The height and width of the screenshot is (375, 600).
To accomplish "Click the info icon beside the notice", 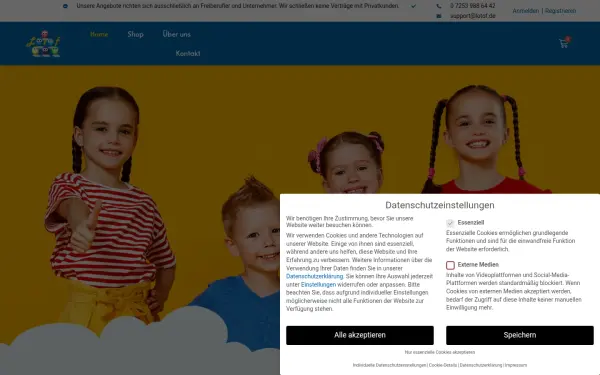I will 65,6.
